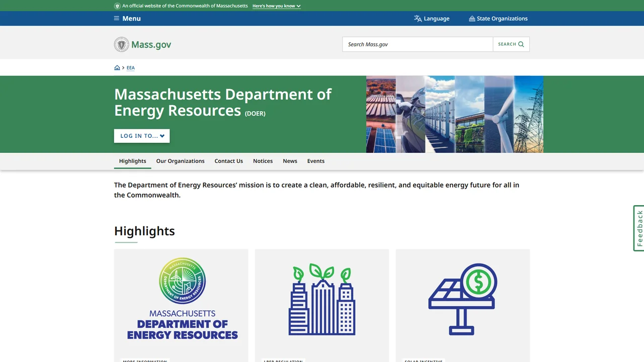The width and height of the screenshot is (644, 362).
Task: Open the LOG IN TO... dropdown
Action: [142, 136]
